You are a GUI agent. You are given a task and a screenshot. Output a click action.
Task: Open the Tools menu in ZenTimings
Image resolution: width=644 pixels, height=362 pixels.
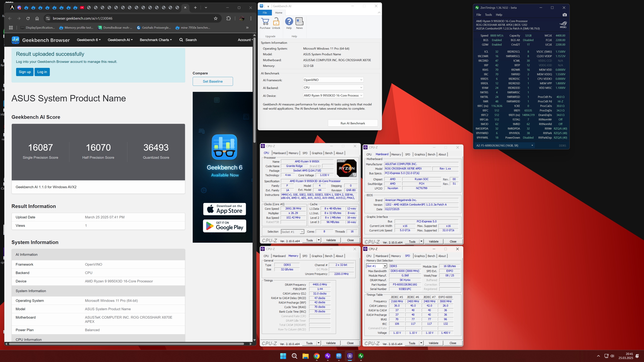coord(488,15)
